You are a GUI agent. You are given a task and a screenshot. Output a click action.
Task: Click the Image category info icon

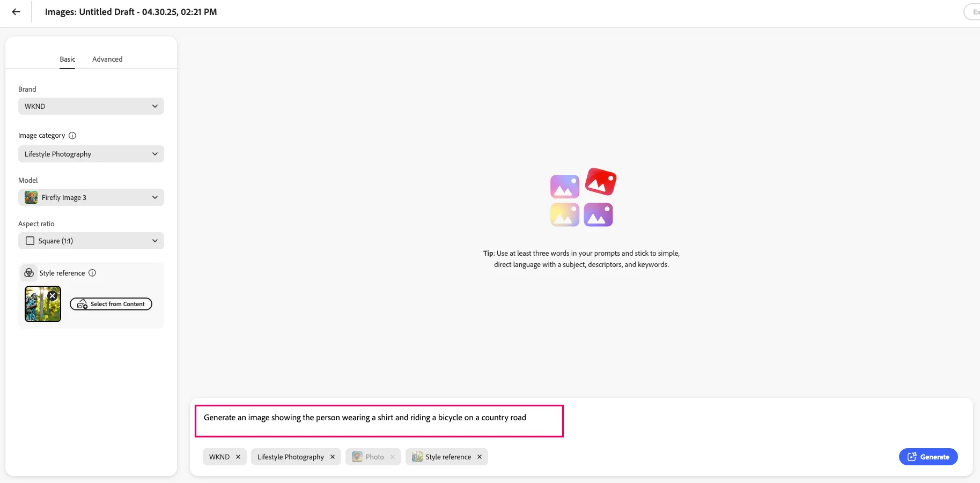[x=72, y=136]
